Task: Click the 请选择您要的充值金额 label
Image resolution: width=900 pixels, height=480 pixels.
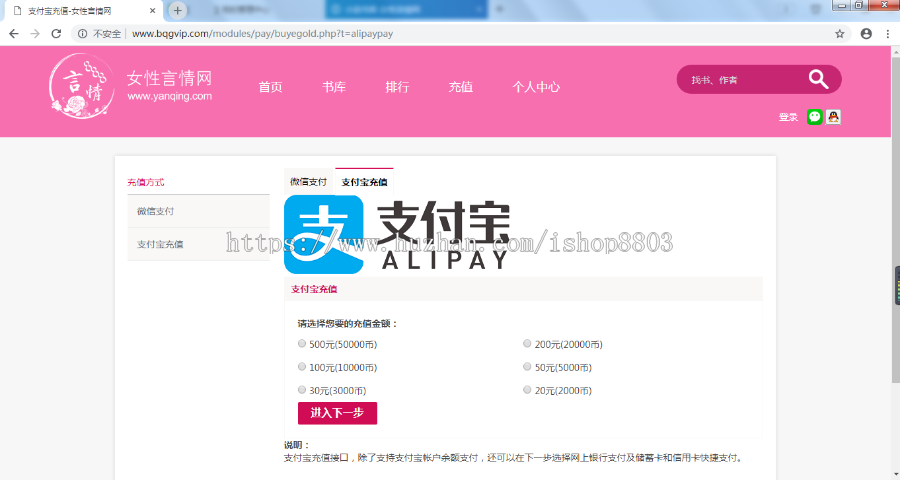Action: click(348, 324)
